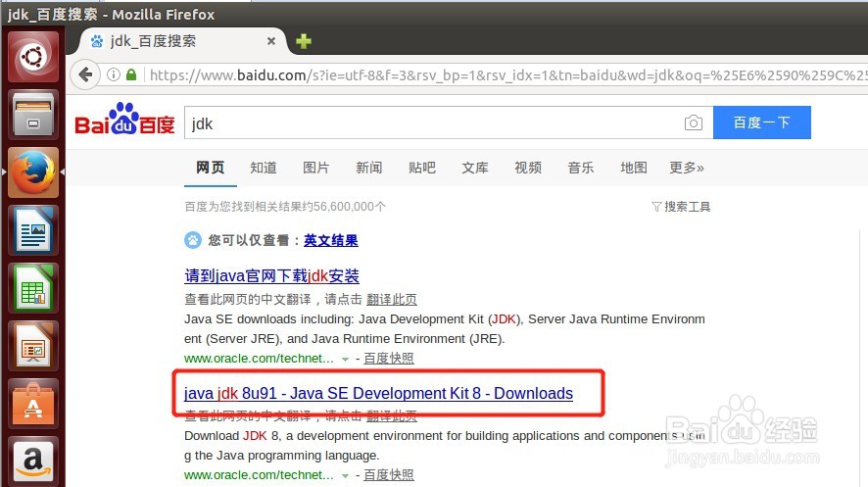Open 百度快照 for the second result
This screenshot has height=487, width=868.
click(x=389, y=475)
